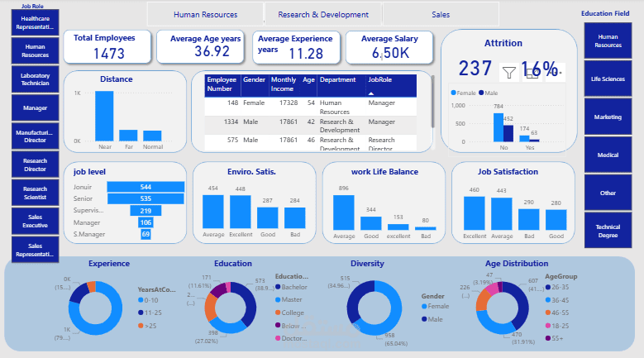
Task: Filter by Human Resources job role
Action: 36,50
